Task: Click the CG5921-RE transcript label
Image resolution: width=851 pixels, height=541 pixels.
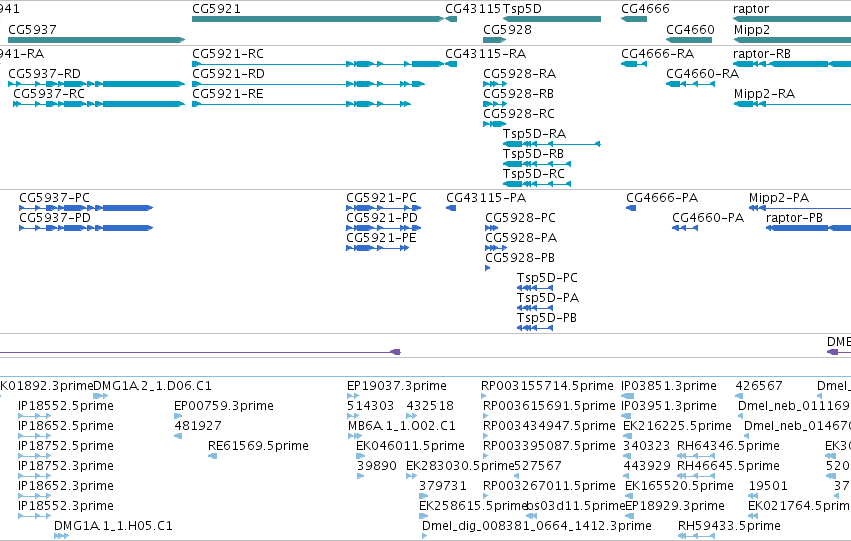Action: pyautogui.click(x=228, y=94)
